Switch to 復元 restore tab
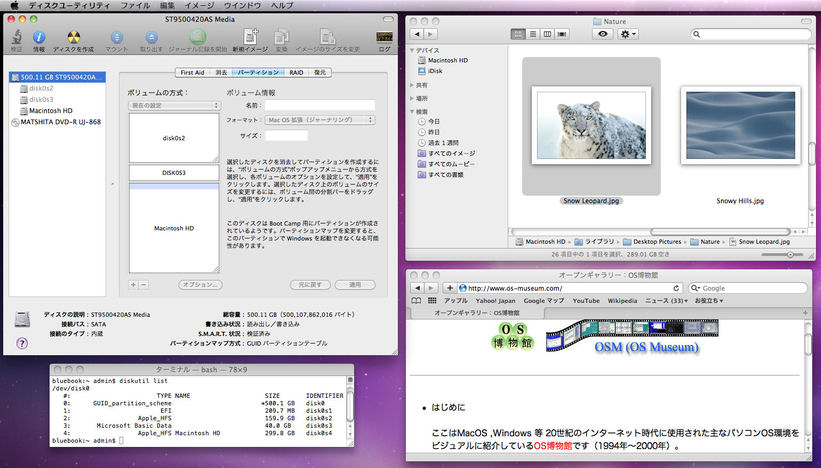This screenshot has height=468, width=821. [x=319, y=72]
